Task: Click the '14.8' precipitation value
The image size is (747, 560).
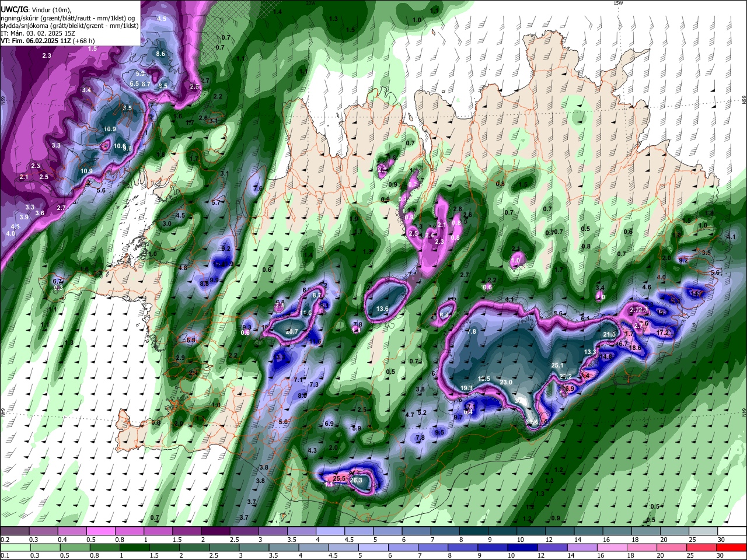Action: point(606,356)
